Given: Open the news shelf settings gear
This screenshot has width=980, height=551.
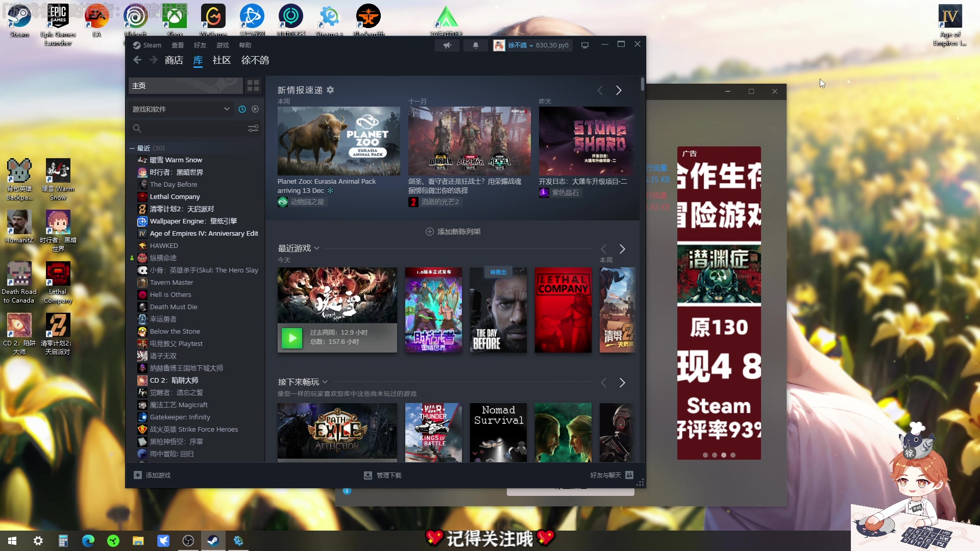Looking at the screenshot, I should pos(330,90).
